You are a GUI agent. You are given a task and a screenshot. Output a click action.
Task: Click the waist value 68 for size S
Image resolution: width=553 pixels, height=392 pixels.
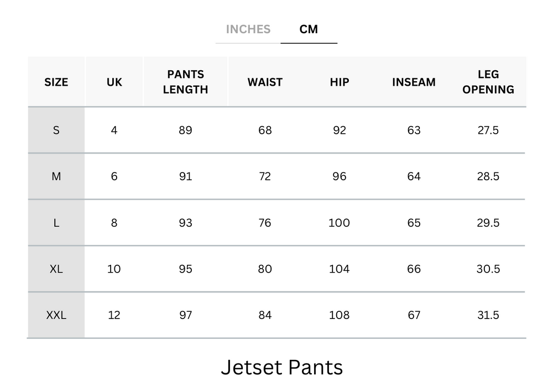(264, 130)
